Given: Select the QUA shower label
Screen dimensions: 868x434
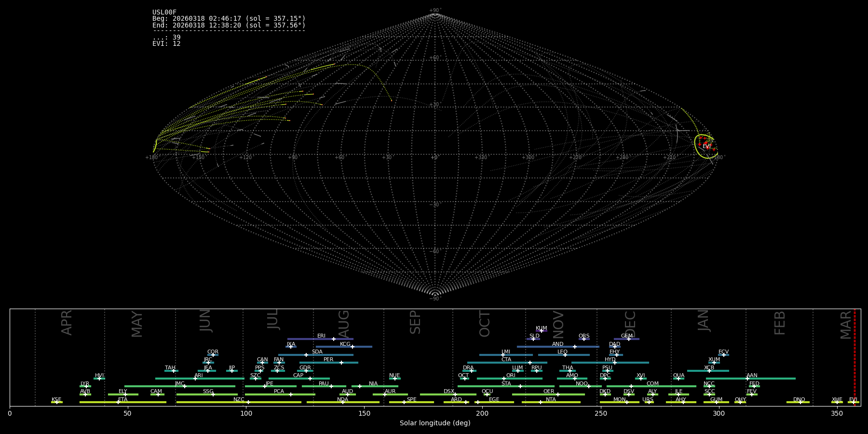Looking at the screenshot, I should pos(678,376).
